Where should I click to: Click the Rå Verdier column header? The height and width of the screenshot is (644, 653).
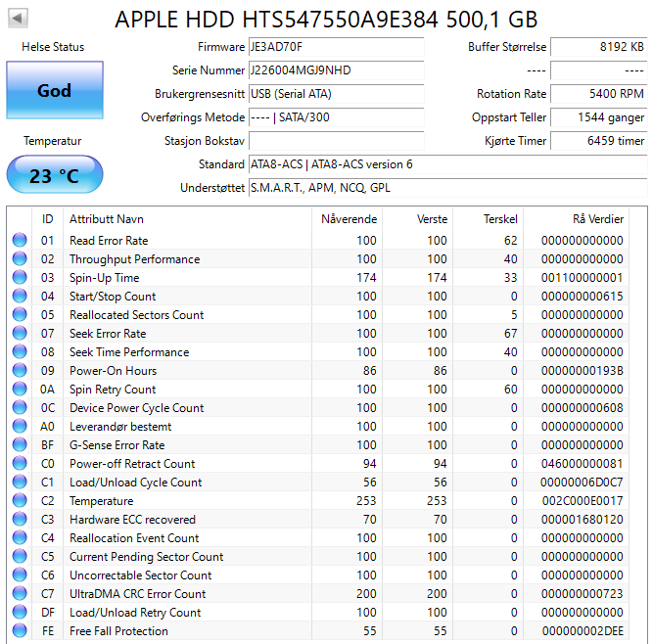click(597, 218)
